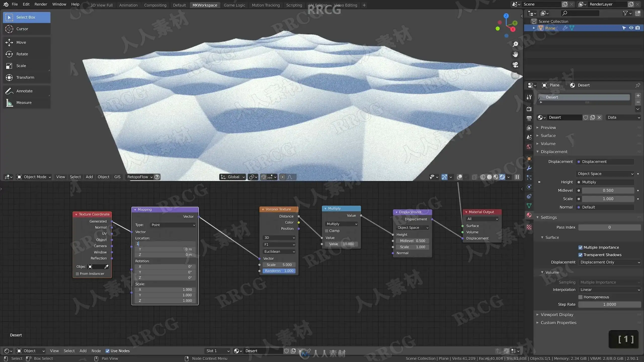Click Mapping Location X input field

coord(165,244)
